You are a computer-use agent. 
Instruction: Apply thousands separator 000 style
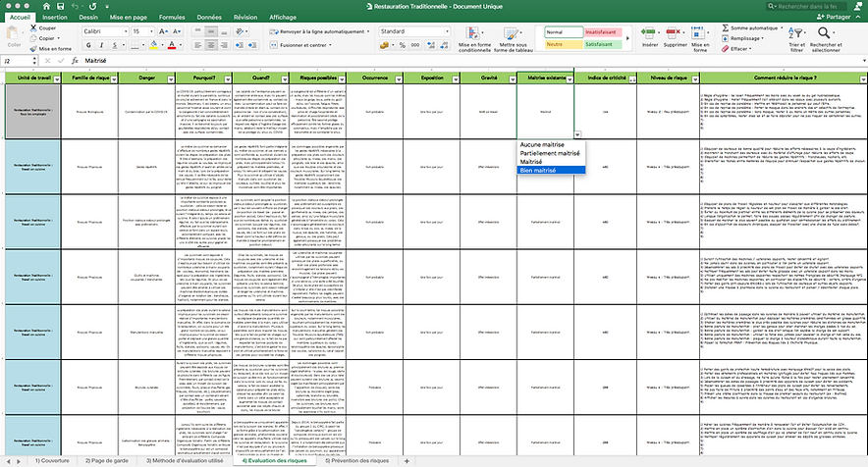click(414, 45)
